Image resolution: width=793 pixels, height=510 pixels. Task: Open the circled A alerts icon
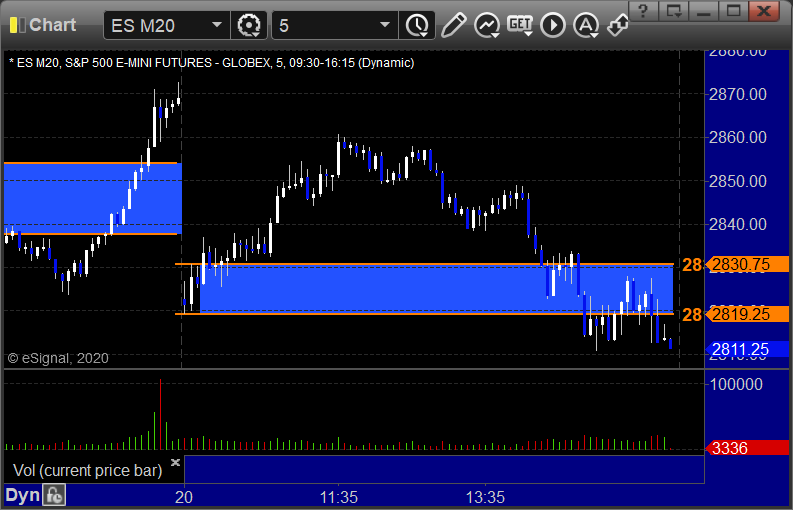pos(586,25)
